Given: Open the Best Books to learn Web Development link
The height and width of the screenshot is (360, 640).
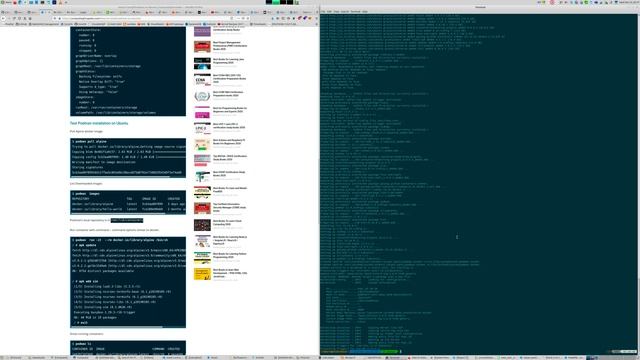Looking at the screenshot, I should pos(230,273).
